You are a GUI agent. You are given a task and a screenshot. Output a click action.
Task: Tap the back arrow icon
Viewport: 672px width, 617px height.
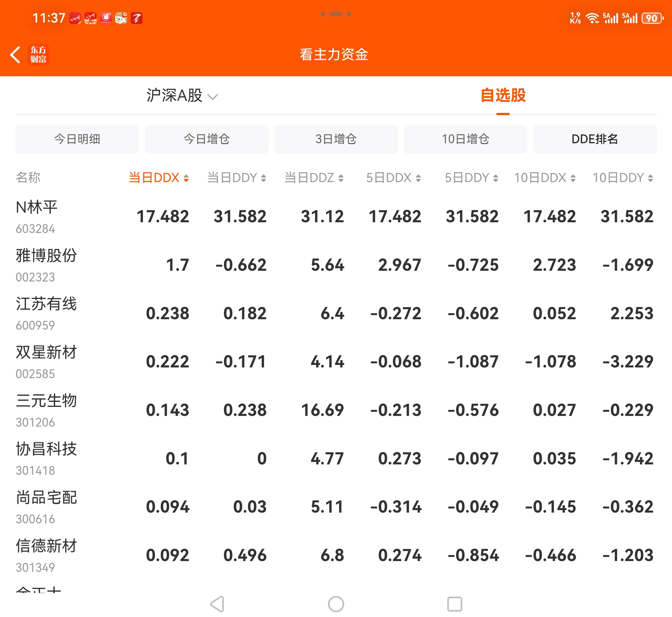[x=15, y=55]
